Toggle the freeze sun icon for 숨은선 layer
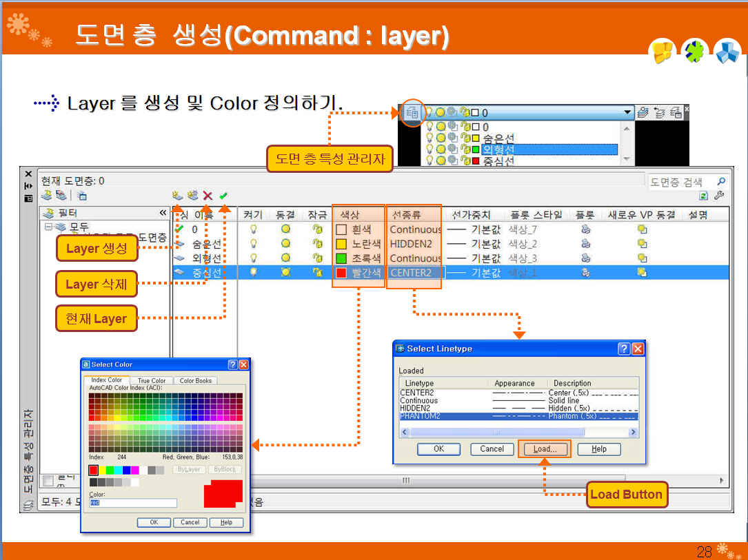 coord(285,244)
